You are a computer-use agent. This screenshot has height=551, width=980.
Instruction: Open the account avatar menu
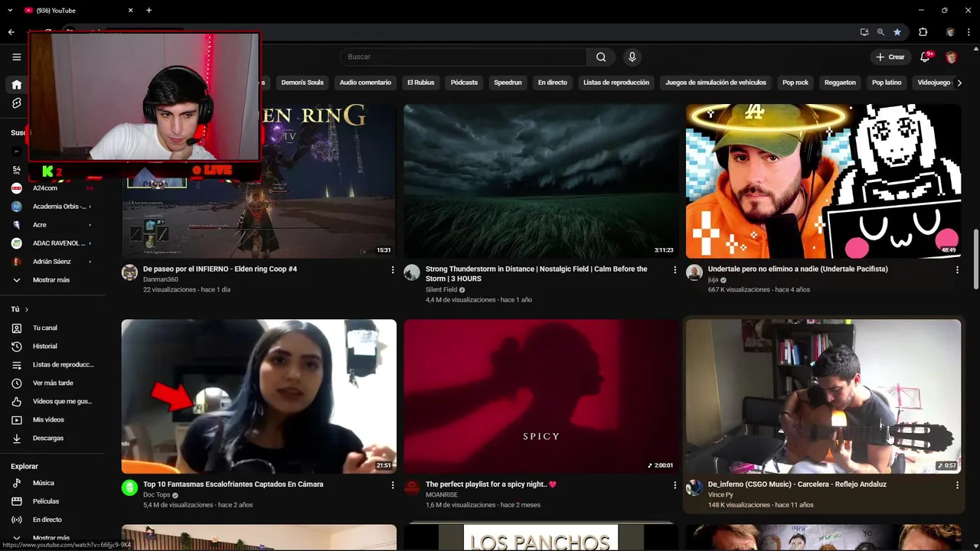pyautogui.click(x=951, y=57)
